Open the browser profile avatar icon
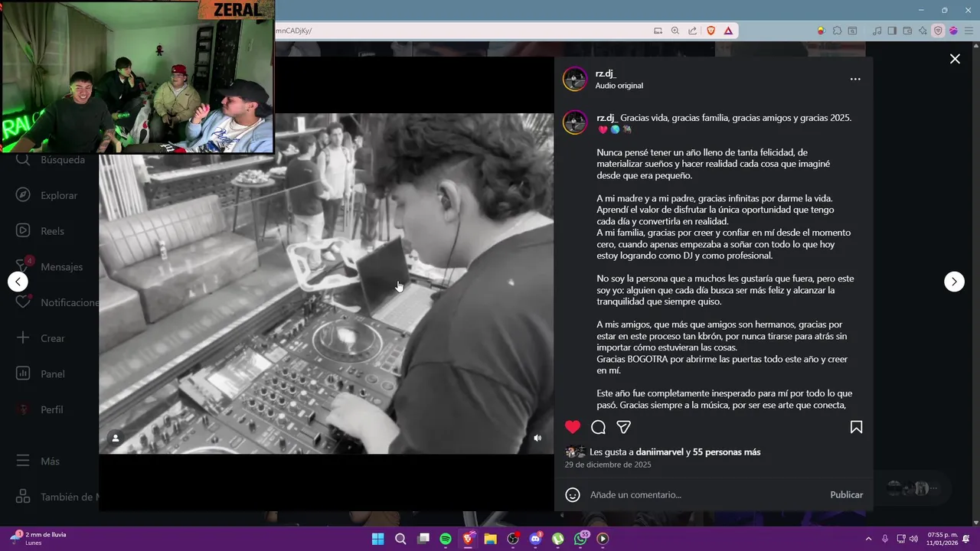This screenshot has width=980, height=551. coord(953,31)
